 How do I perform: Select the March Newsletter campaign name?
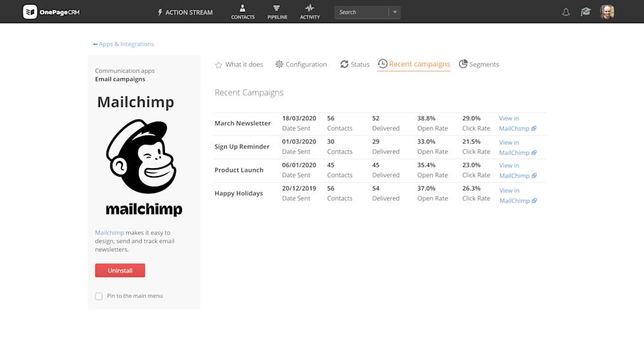click(242, 123)
